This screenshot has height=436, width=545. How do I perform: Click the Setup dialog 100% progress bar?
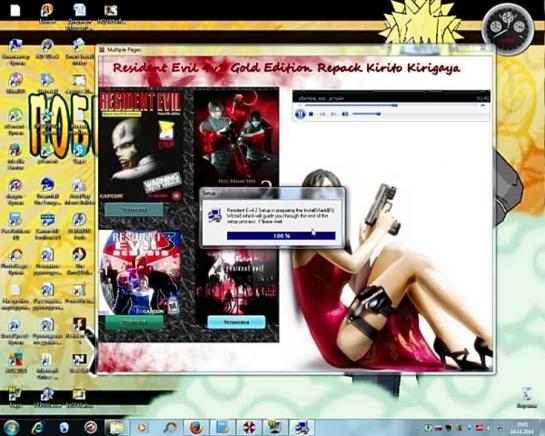click(281, 236)
